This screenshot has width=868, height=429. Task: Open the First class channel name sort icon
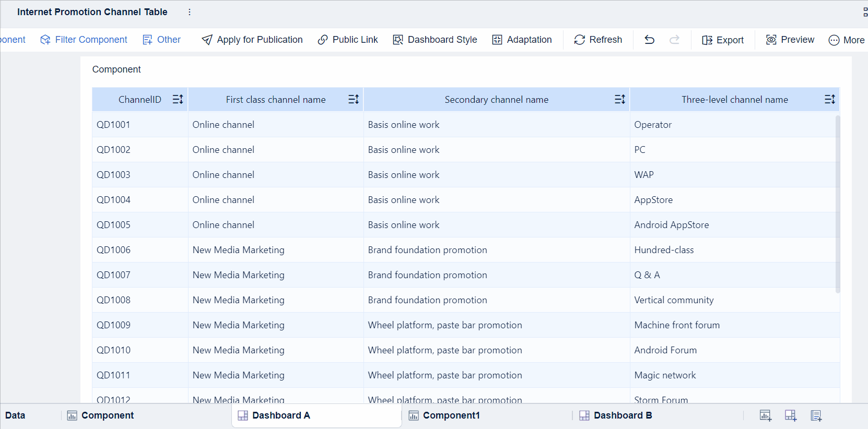pyautogui.click(x=354, y=99)
